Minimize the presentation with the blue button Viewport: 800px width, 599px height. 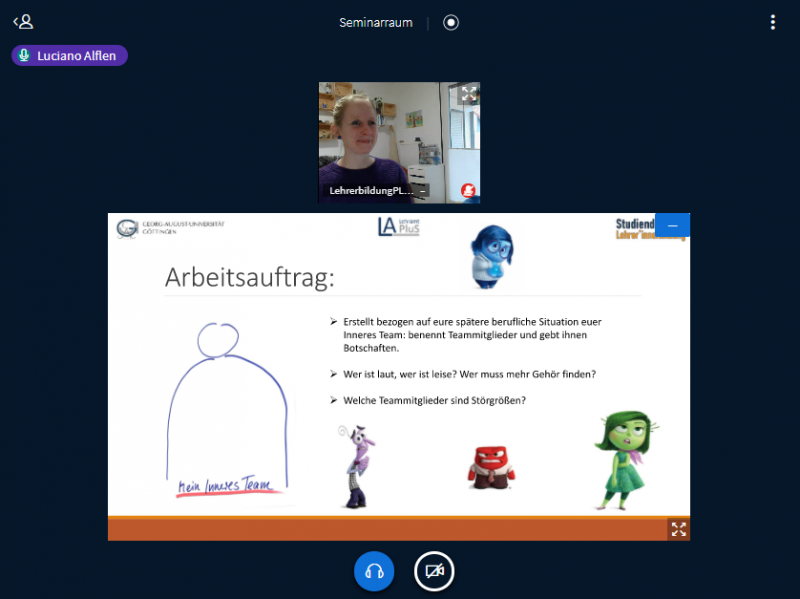(x=672, y=225)
